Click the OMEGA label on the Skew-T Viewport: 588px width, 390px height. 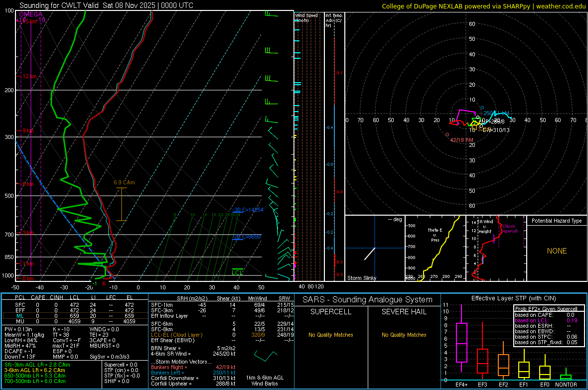(30, 14)
